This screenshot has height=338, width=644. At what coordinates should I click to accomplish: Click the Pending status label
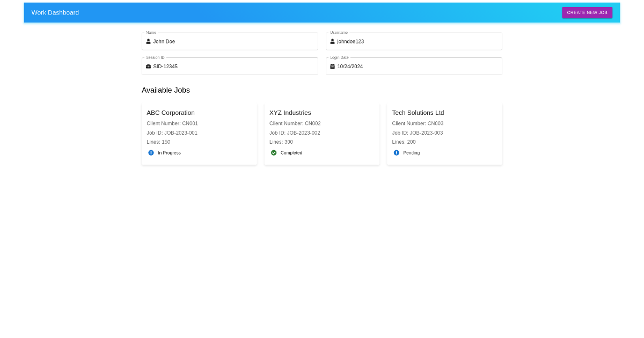(412, 153)
